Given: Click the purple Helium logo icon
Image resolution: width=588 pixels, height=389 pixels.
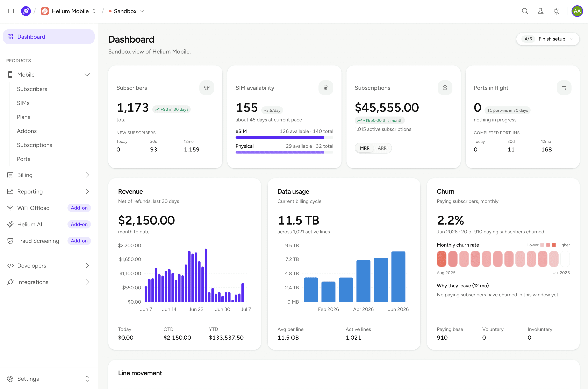Looking at the screenshot, I should pos(26,11).
